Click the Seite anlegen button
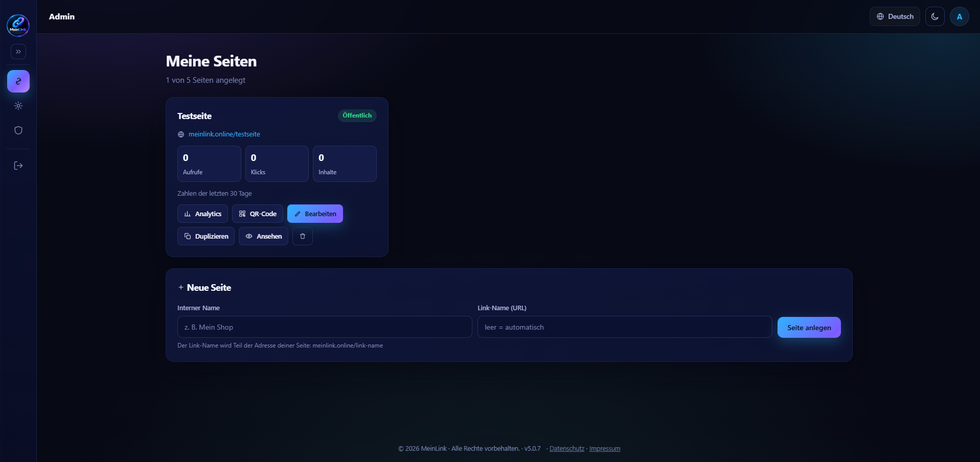Viewport: 980px width, 462px height. 809,328
